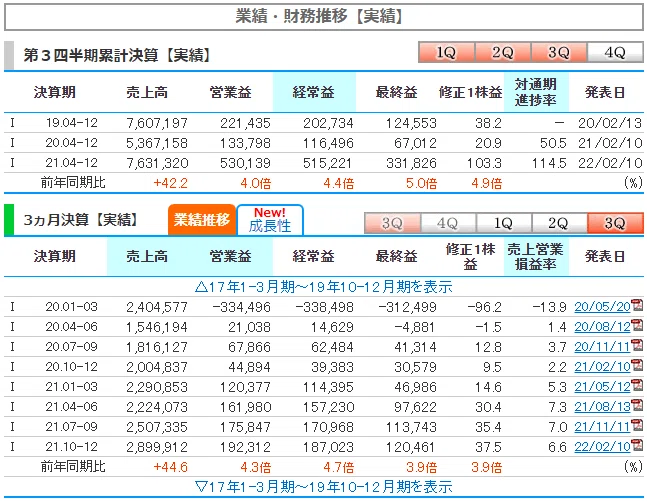
Task: Click 3ヵ月決算【実績】 heading
Action: click(x=81, y=220)
